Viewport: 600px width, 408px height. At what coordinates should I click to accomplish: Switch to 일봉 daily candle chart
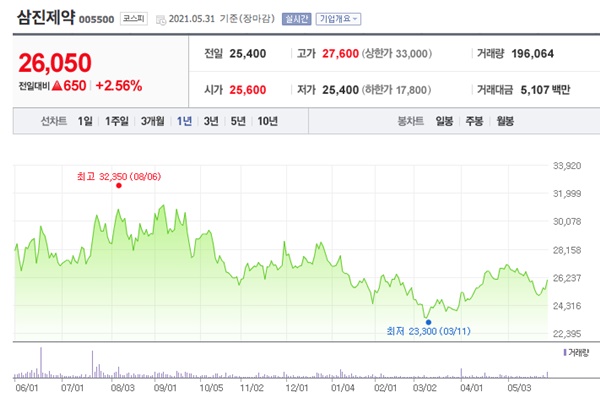pyautogui.click(x=444, y=121)
